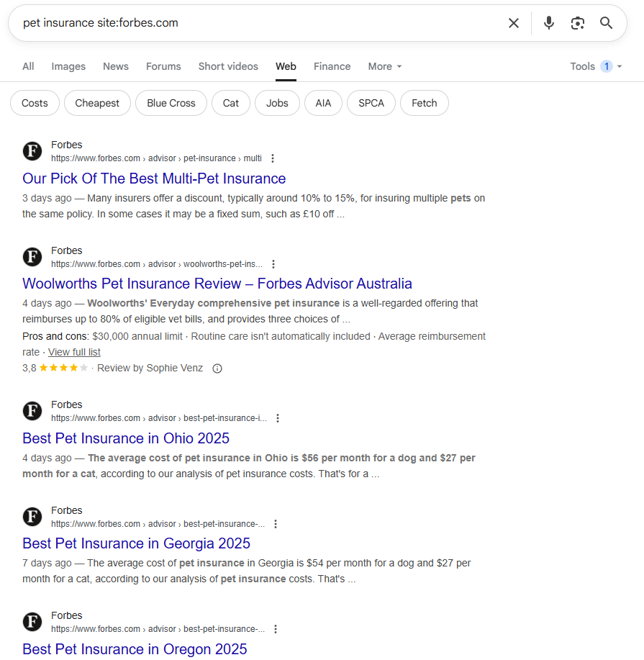Open Best Pet Insurance in Ohio 2025
The height and width of the screenshot is (660, 644).
point(126,438)
